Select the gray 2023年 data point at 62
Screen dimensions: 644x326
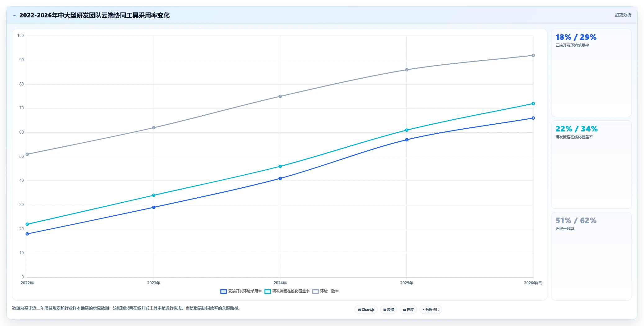click(154, 128)
